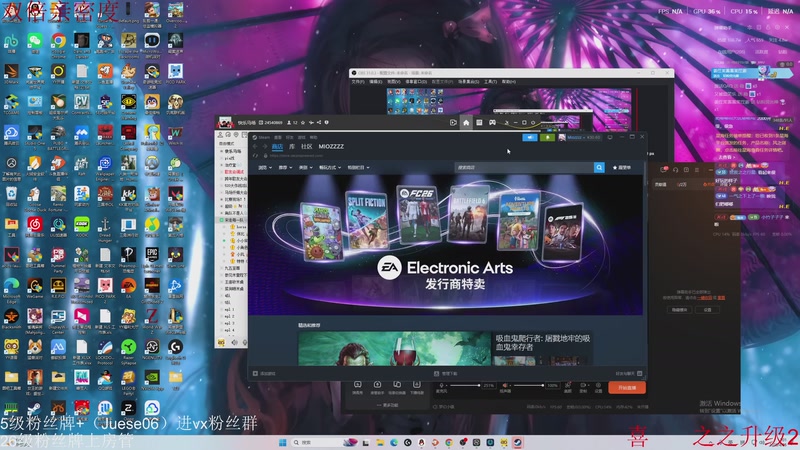Click the list panel icon next to home icon
Viewport: 800px width, 450px height.
(479, 122)
